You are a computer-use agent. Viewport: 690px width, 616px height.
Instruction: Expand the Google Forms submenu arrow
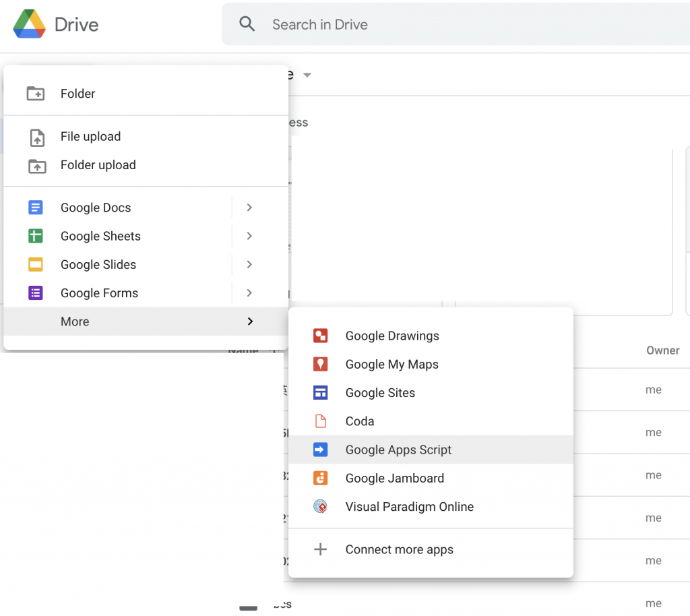click(249, 293)
